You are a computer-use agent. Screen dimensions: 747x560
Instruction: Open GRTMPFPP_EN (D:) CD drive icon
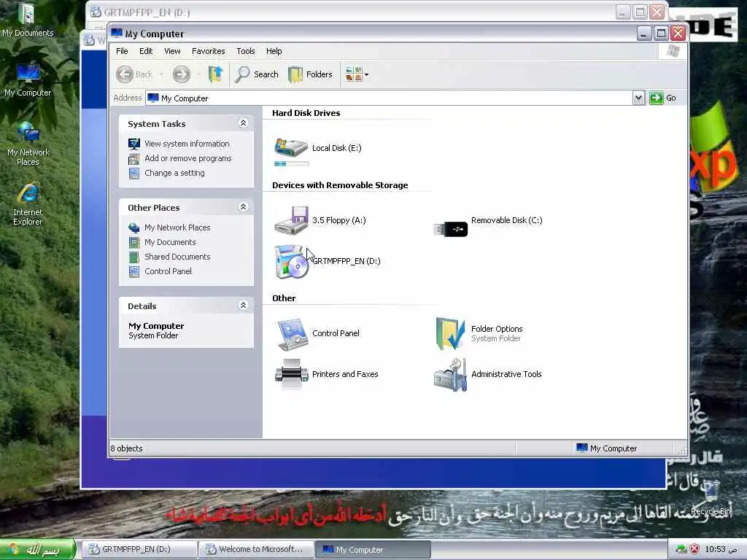pos(291,262)
